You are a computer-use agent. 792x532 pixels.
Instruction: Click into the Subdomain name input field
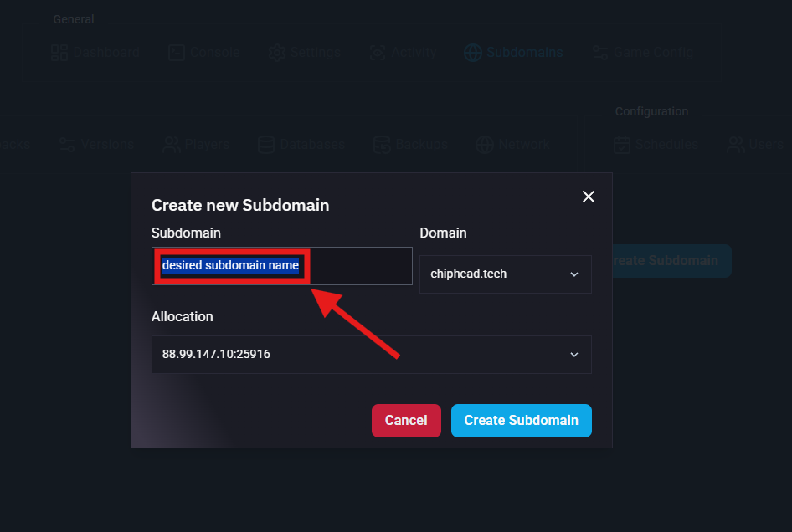click(281, 266)
